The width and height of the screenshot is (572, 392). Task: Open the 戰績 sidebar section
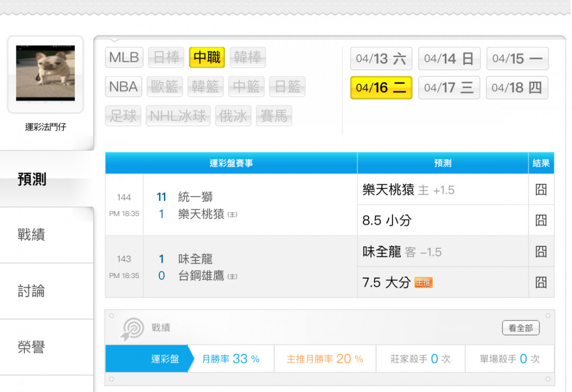[x=47, y=235]
